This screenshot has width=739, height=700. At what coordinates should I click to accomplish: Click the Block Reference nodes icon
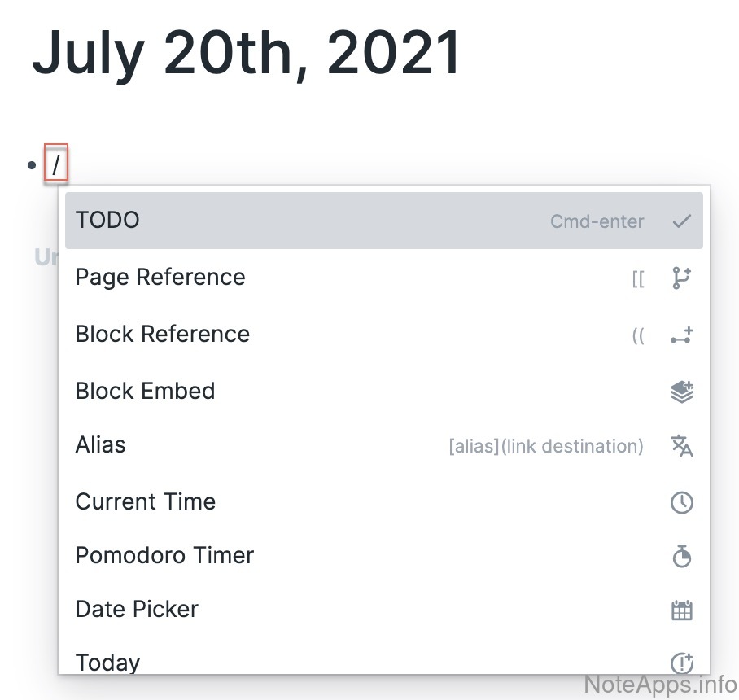(681, 335)
